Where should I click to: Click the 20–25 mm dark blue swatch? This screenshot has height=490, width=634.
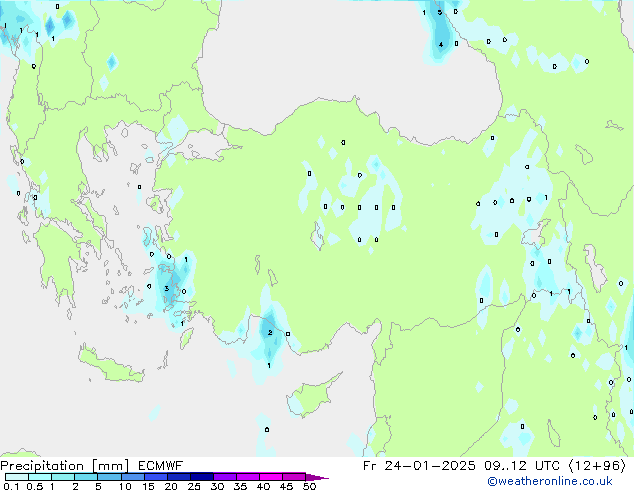(x=179, y=477)
